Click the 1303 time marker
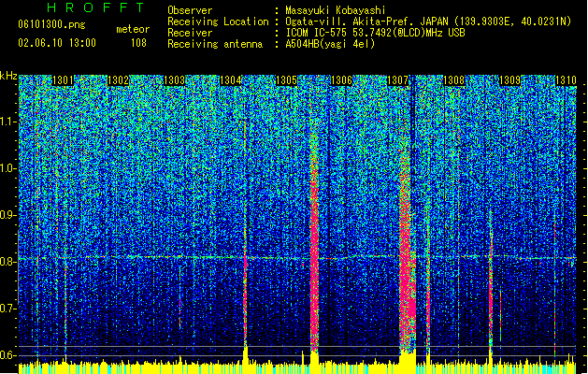Viewport: 588px width, 374px height. [x=175, y=80]
